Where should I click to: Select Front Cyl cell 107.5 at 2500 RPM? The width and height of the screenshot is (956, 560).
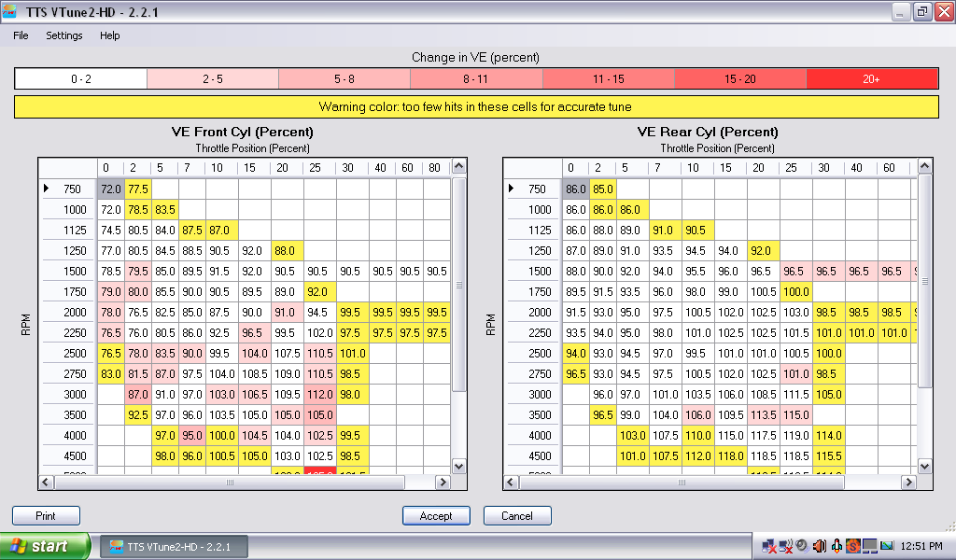[287, 354]
